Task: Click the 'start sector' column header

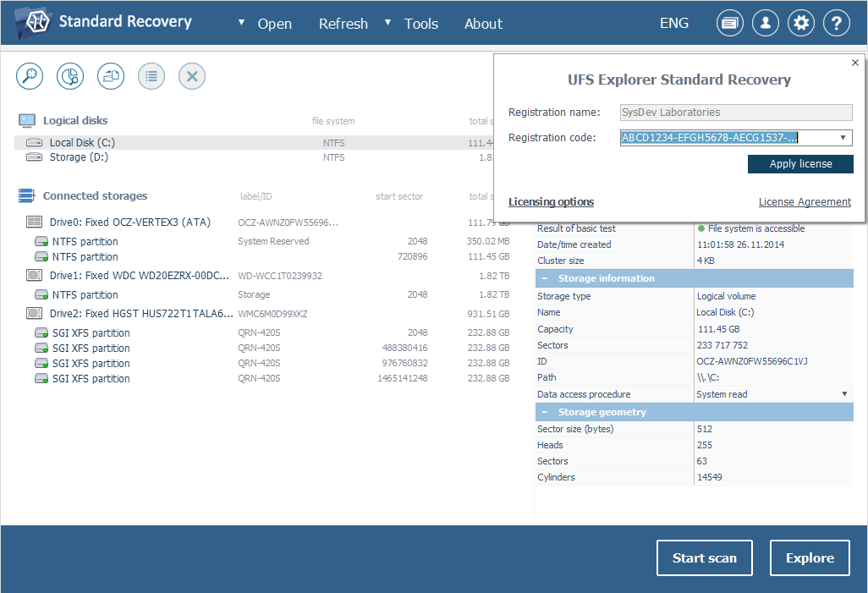Action: (399, 196)
